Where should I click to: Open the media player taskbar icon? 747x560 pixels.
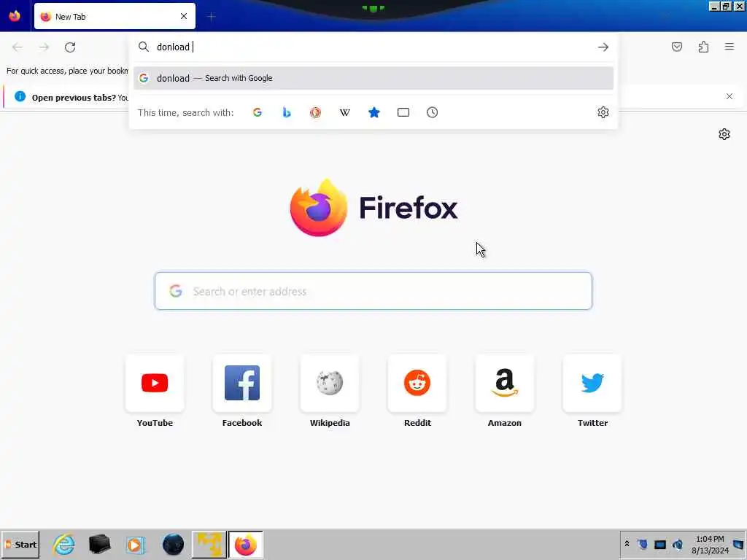click(136, 544)
